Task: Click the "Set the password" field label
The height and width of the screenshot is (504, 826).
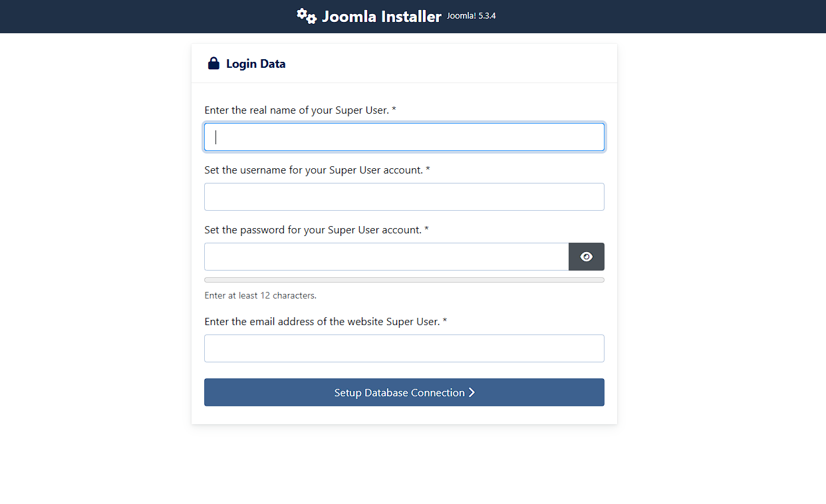Action: (x=313, y=230)
